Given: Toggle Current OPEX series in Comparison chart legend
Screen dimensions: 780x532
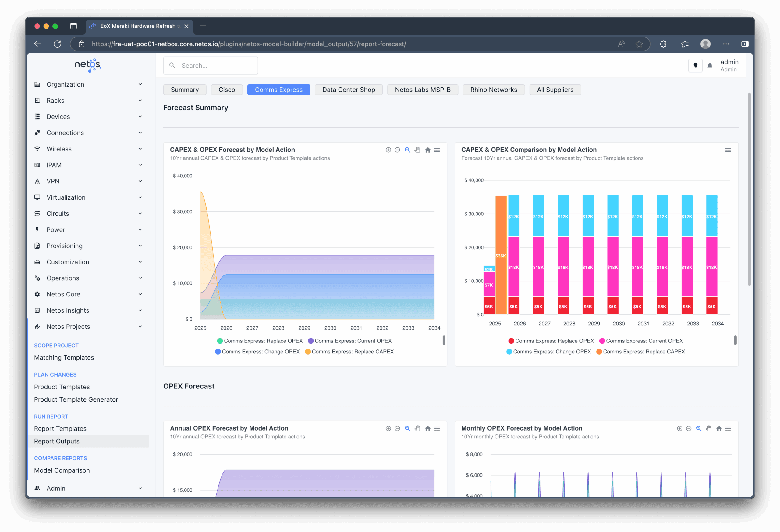Looking at the screenshot, I should coord(641,341).
